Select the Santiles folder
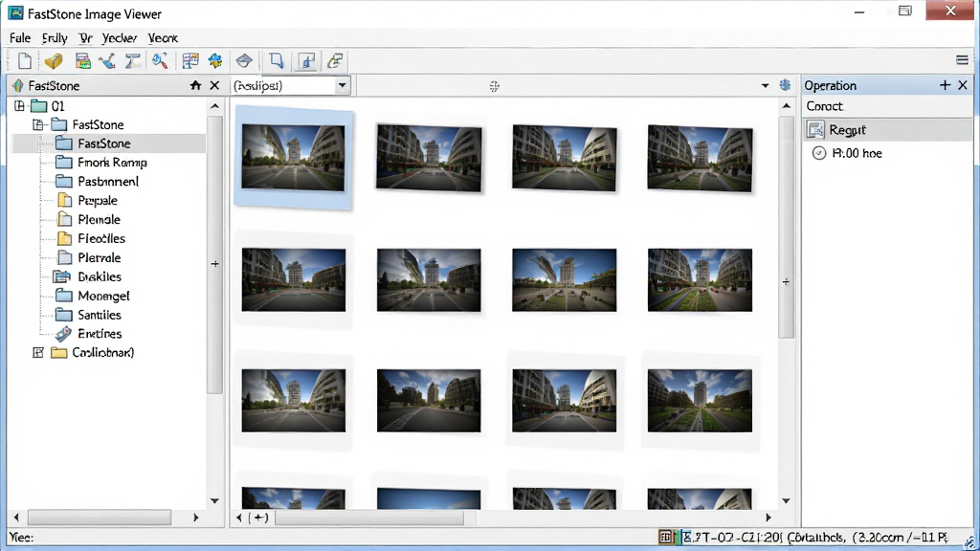The image size is (980, 551). point(100,315)
